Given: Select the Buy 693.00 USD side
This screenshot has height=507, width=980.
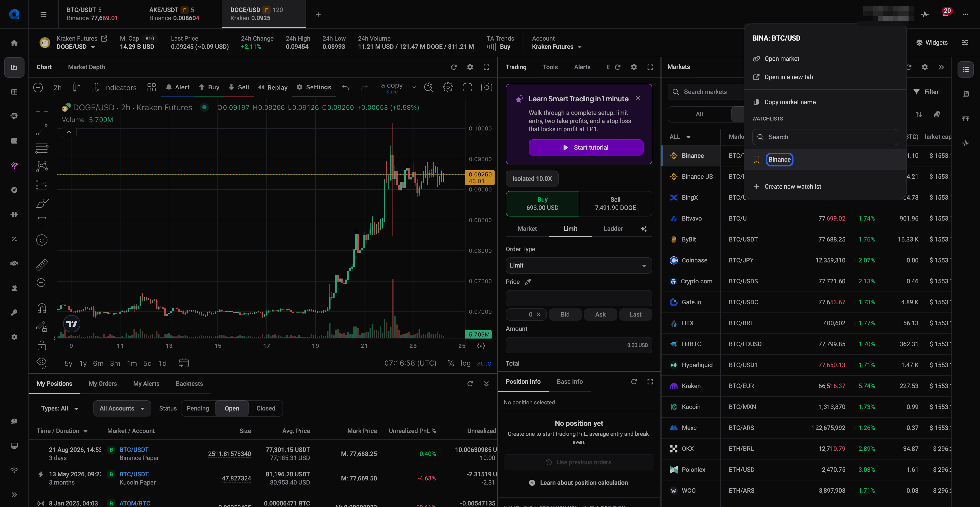Looking at the screenshot, I should [542, 204].
